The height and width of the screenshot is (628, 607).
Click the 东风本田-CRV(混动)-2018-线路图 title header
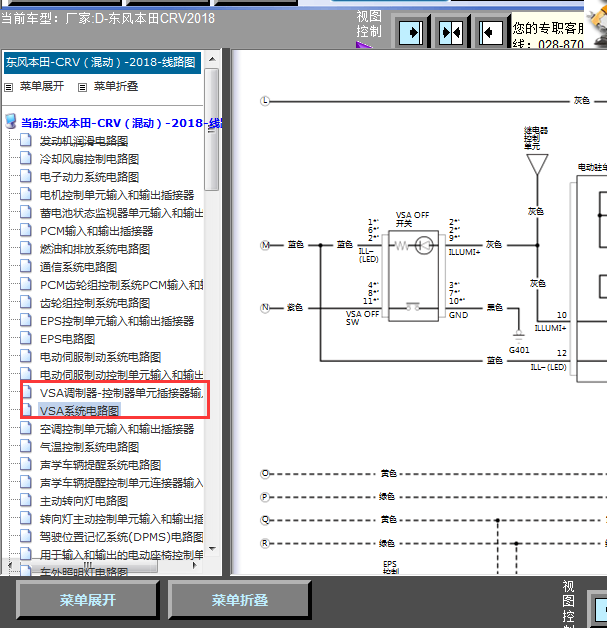coord(103,62)
